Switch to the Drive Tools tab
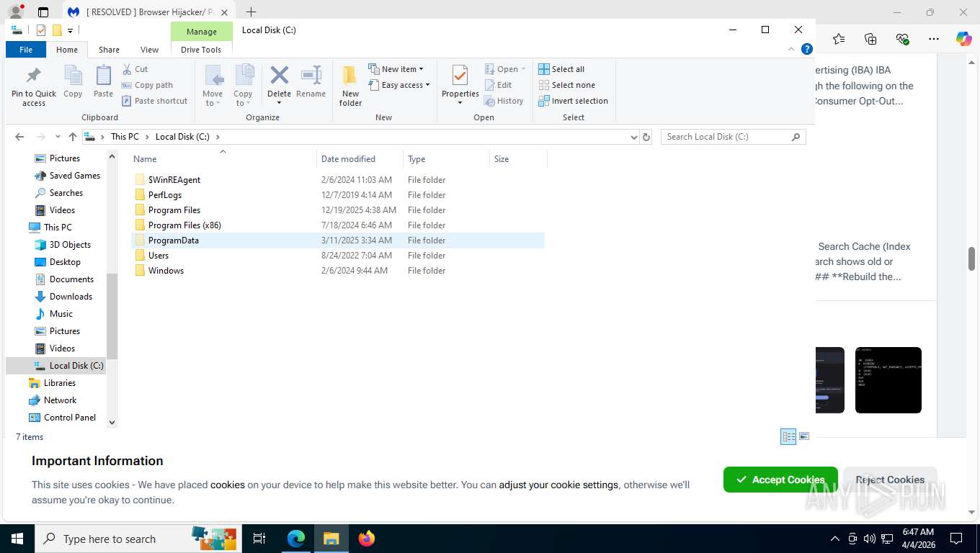This screenshot has height=553, width=980. click(x=201, y=50)
